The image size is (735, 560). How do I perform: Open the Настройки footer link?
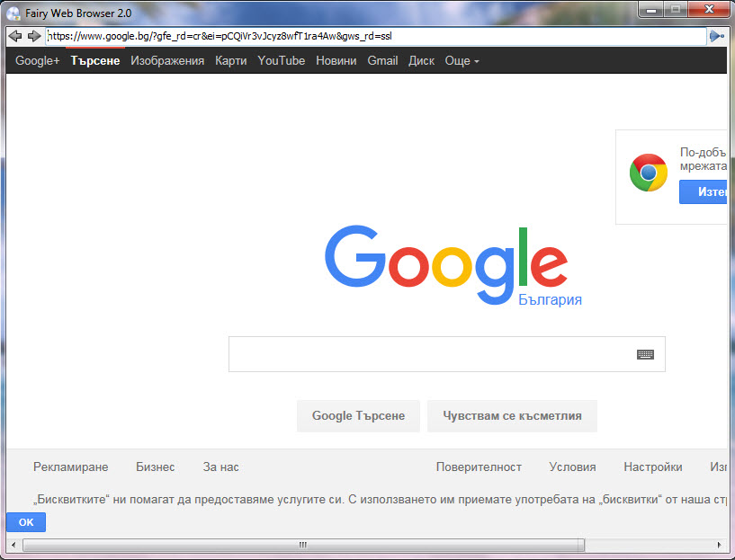coord(653,467)
